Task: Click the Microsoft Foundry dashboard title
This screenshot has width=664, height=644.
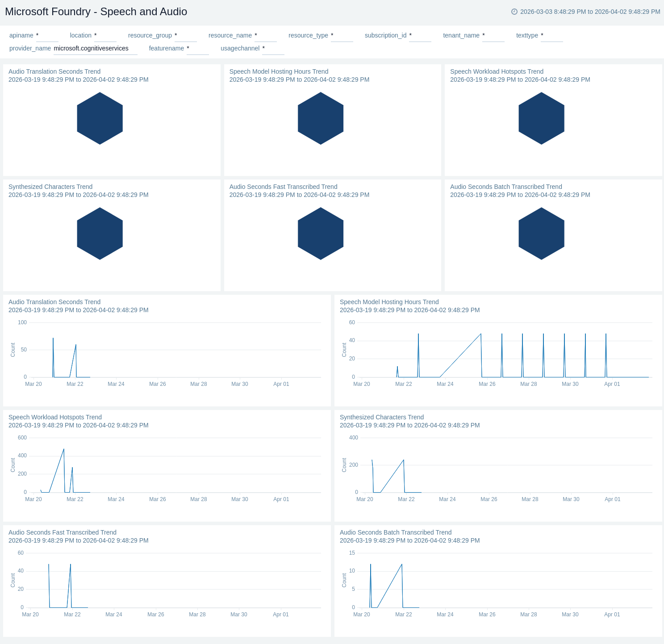Action: [96, 12]
